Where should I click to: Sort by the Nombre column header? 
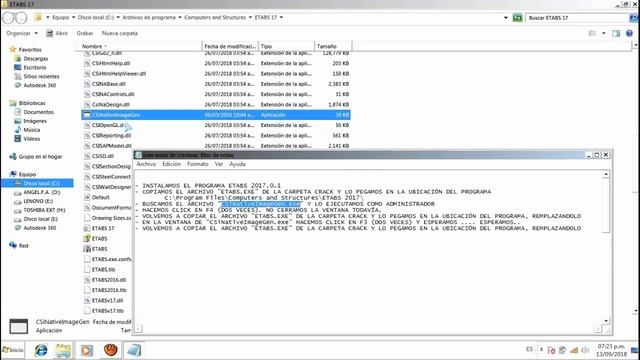tap(139, 46)
